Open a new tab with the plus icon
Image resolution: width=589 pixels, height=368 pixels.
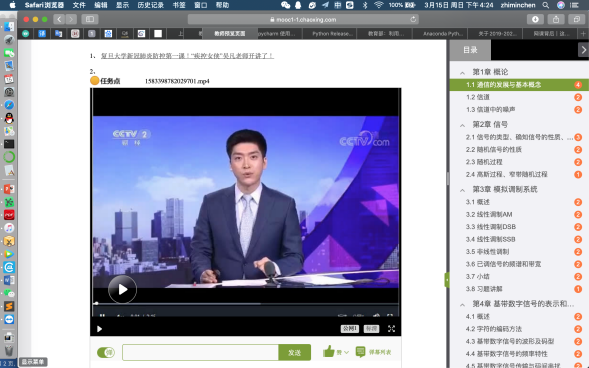coord(583,33)
